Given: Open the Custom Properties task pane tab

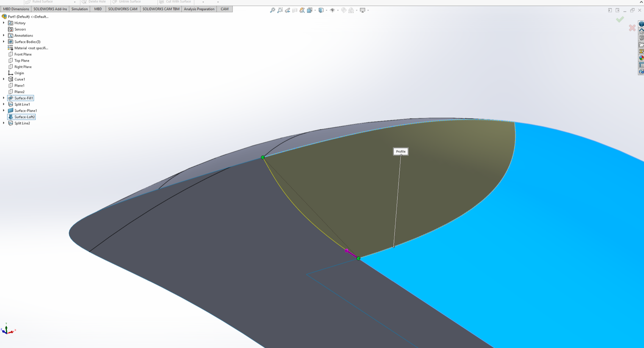Looking at the screenshot, I should pyautogui.click(x=641, y=65).
